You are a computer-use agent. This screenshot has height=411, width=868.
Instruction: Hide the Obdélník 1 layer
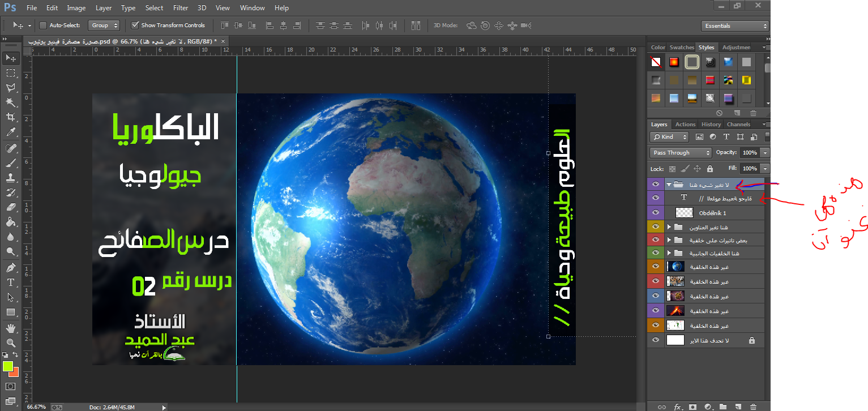click(x=656, y=213)
